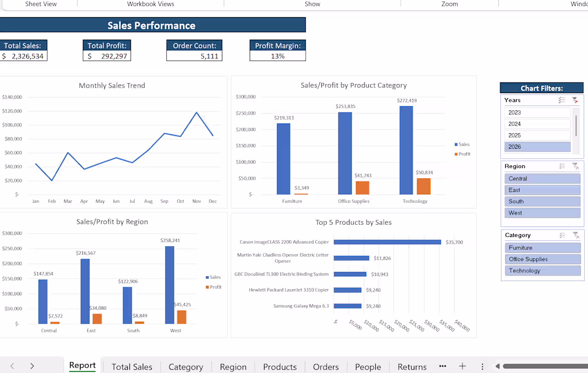Click Profit legend entry in category chart
Viewport: 588px width, 373px height.
coord(462,154)
